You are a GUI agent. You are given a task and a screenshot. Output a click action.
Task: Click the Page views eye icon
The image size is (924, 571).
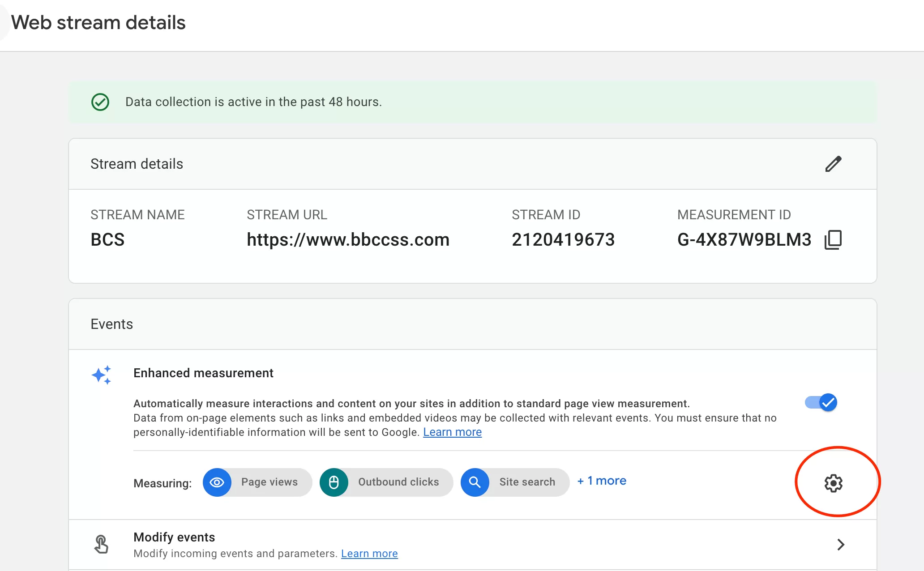click(217, 482)
